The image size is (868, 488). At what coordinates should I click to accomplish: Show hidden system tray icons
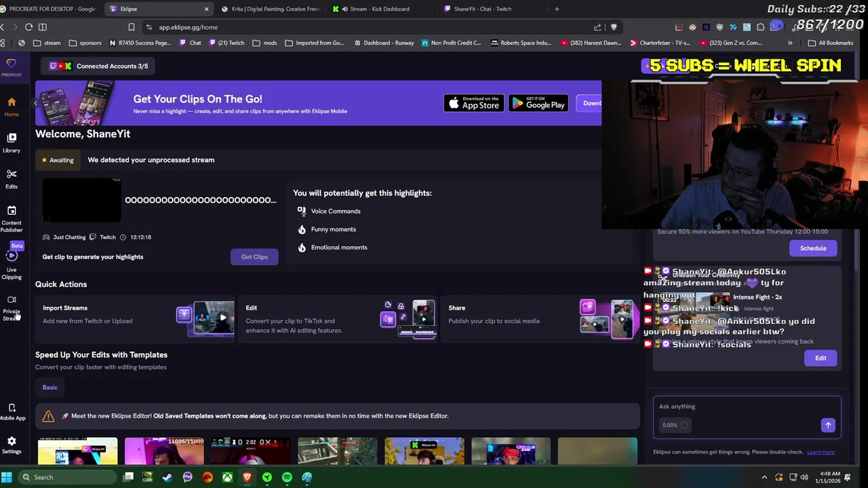point(764,477)
